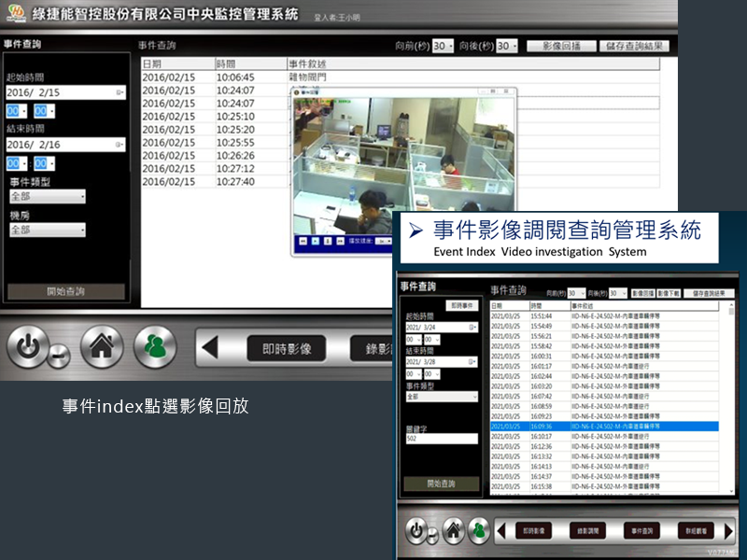Open the 事件類型 dropdown in the large window
Screen dimensions: 747x560
(47, 197)
